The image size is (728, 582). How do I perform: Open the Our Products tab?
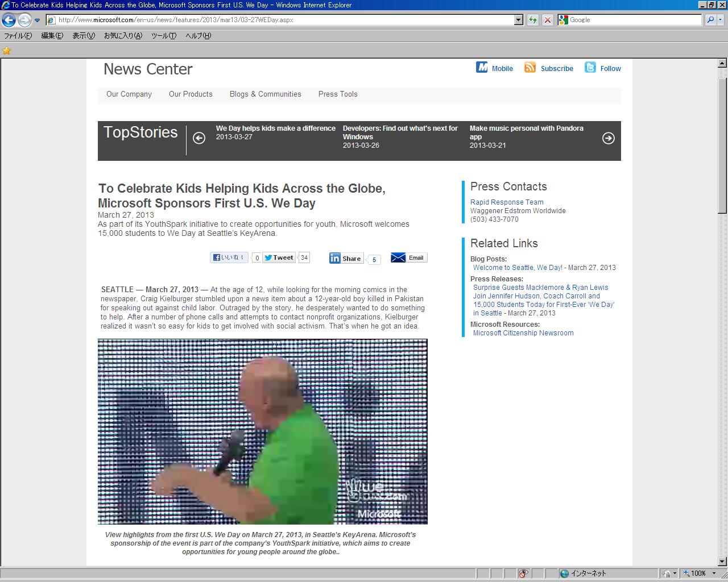[x=191, y=94]
